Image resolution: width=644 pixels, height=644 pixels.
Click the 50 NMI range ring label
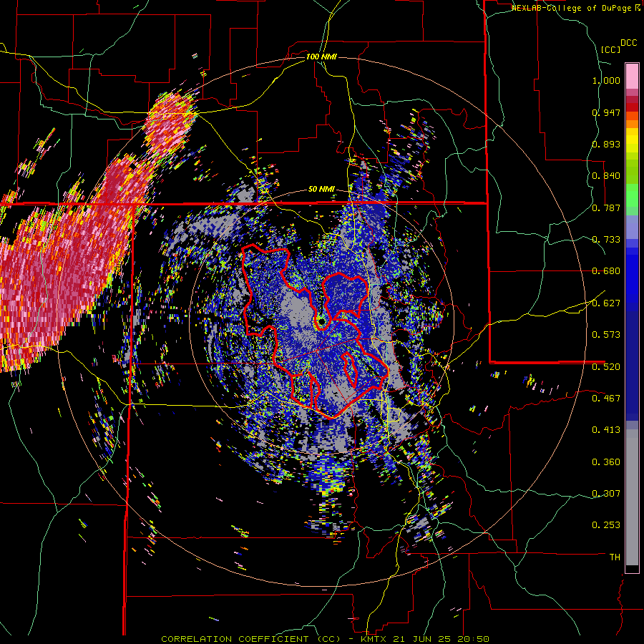321,190
